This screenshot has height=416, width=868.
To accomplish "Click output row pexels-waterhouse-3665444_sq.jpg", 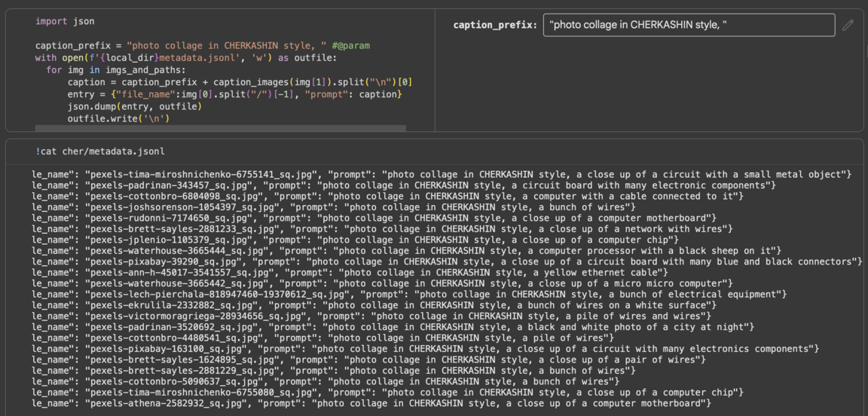I will 406,251.
